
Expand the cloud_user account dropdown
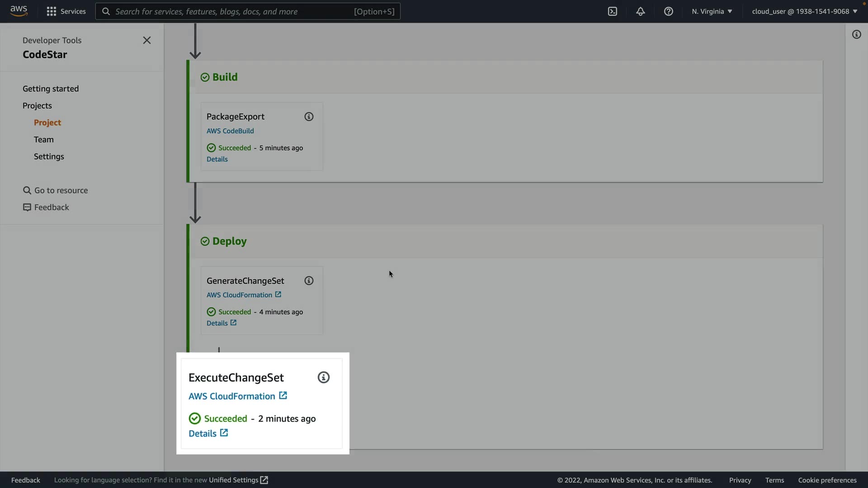point(804,12)
